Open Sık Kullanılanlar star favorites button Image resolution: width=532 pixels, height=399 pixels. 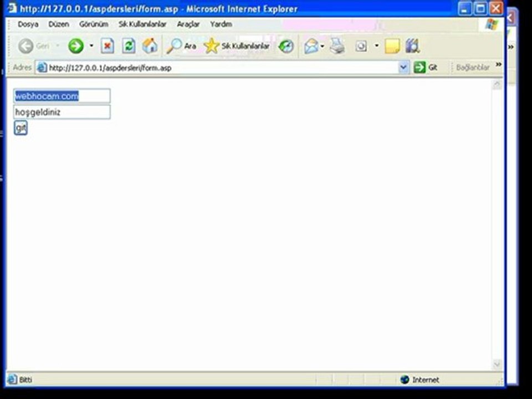(x=237, y=46)
